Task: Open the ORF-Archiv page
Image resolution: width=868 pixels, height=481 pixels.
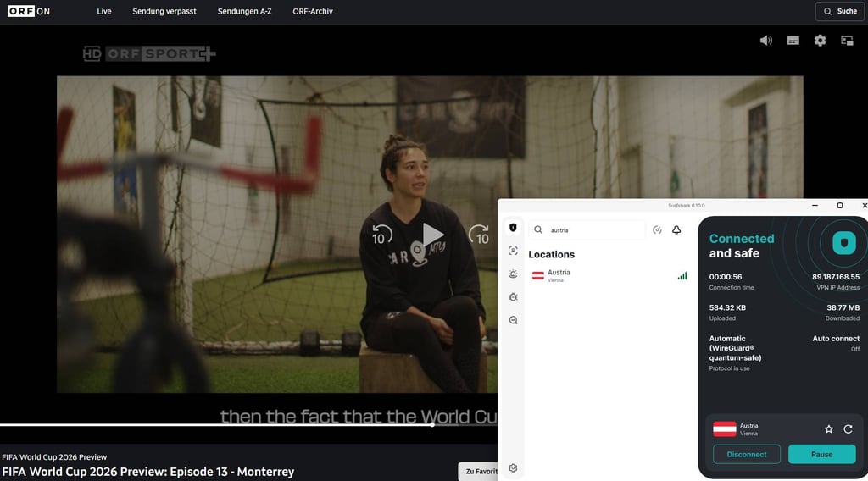Action: click(x=313, y=11)
